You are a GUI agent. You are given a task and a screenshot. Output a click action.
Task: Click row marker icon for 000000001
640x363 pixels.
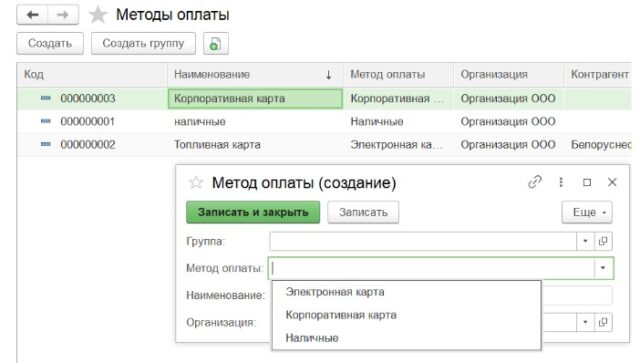[46, 121]
